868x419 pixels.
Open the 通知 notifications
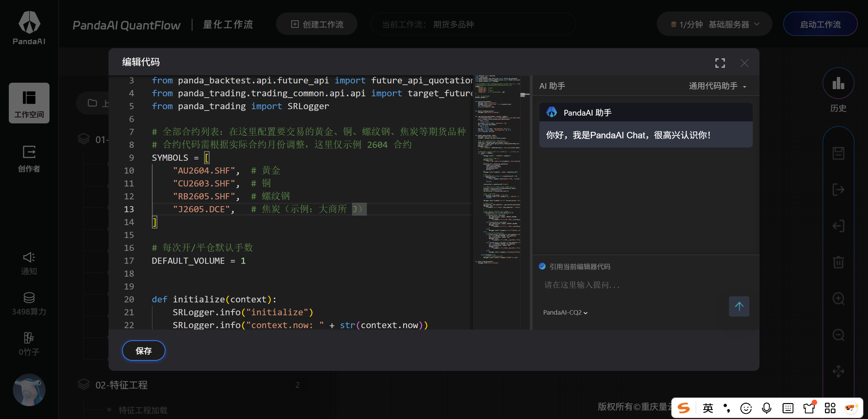[x=29, y=264]
